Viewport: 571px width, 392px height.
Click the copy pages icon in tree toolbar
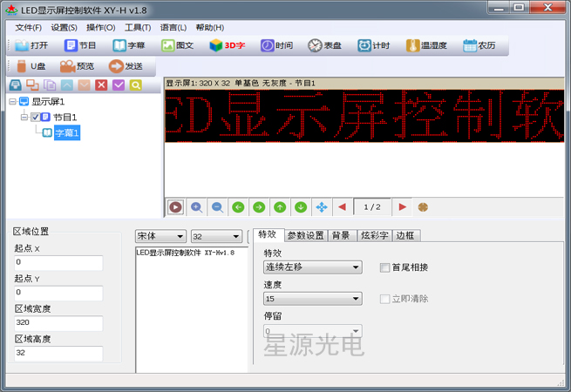pos(50,85)
